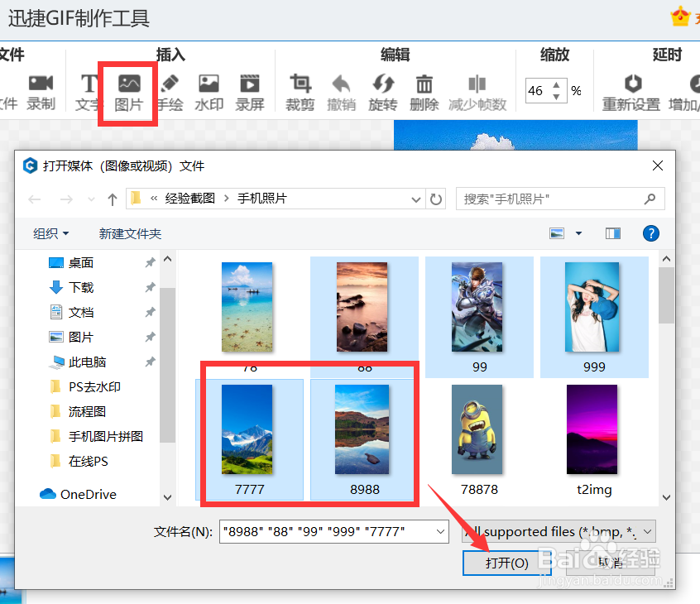Viewport: 700px width, 604px height.
Task: Expand the filename combo box dropdown
Action: 440,531
